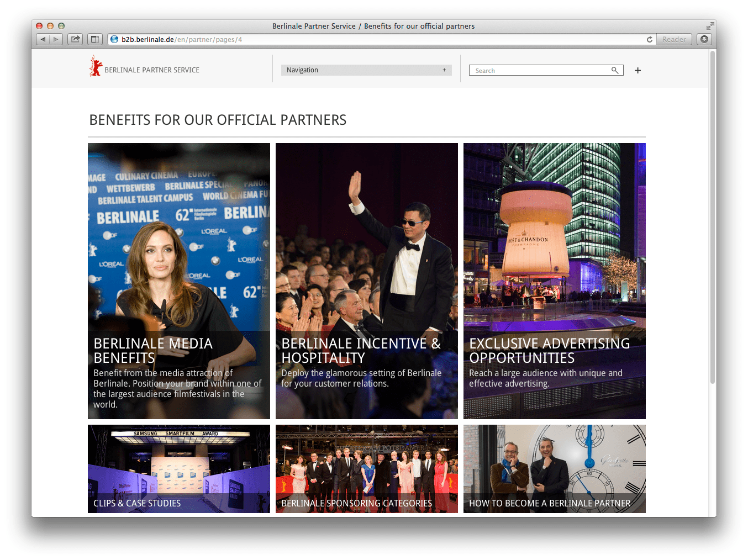
Task: Open the Berlinale Media Benefits tile
Action: (179, 281)
